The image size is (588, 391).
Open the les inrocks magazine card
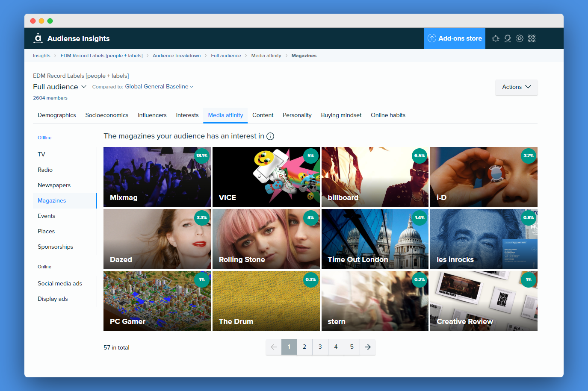[484, 239]
